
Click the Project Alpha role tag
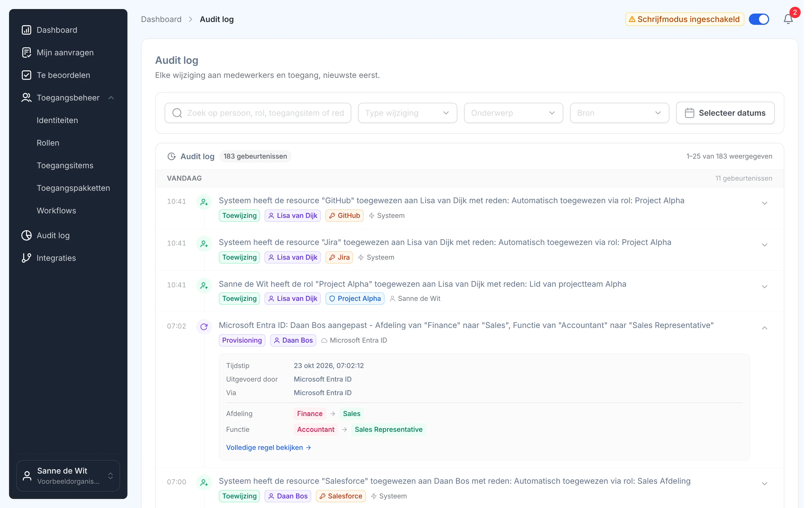[355, 298]
